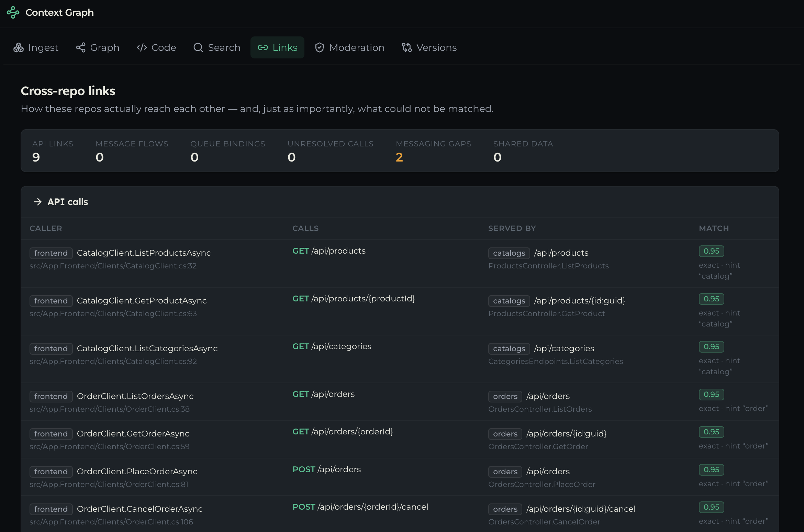
Task: Select the Links tab
Action: [278, 47]
